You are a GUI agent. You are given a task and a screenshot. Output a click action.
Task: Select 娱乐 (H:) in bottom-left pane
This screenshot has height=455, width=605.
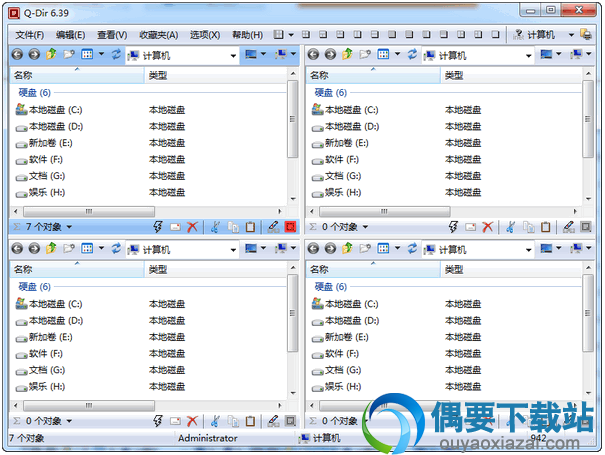[40, 387]
